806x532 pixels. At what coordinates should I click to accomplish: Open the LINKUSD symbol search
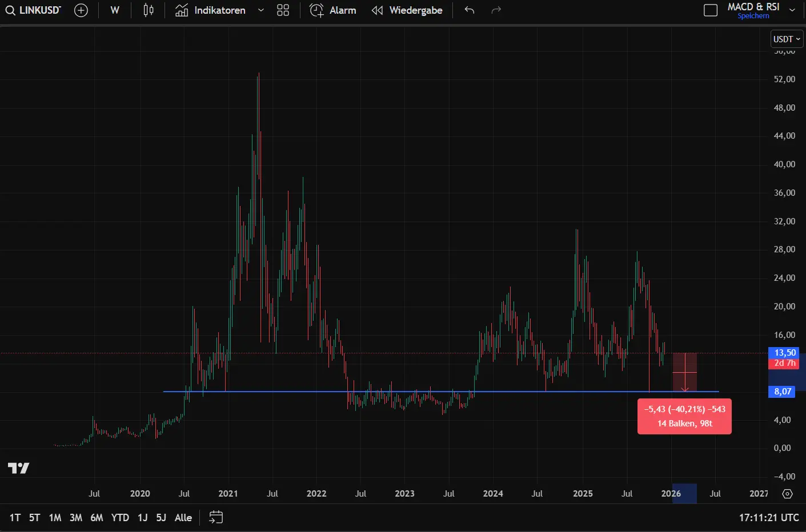(33, 10)
